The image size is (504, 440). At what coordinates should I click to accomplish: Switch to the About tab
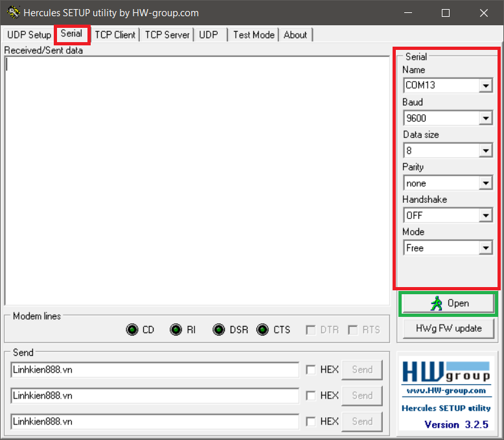[295, 35]
